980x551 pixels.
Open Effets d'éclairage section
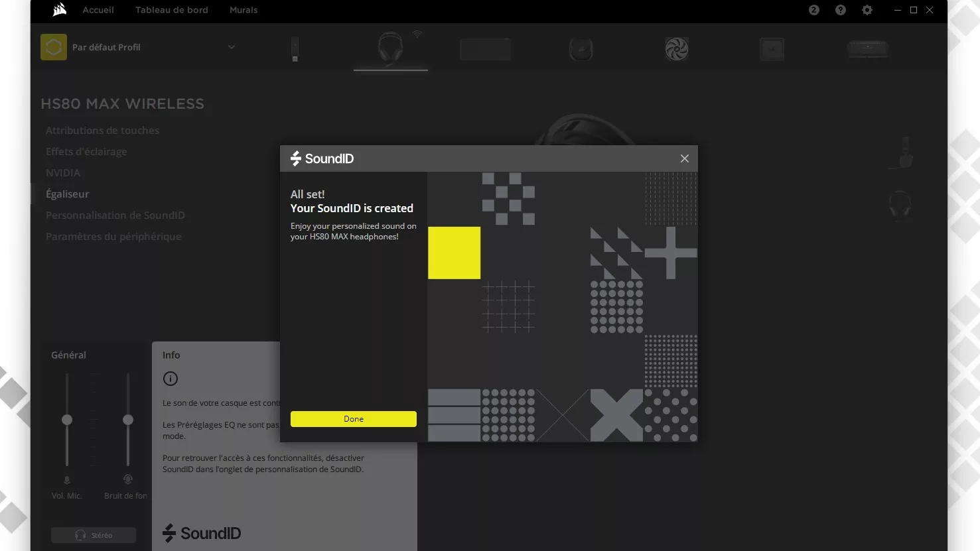pos(86,152)
